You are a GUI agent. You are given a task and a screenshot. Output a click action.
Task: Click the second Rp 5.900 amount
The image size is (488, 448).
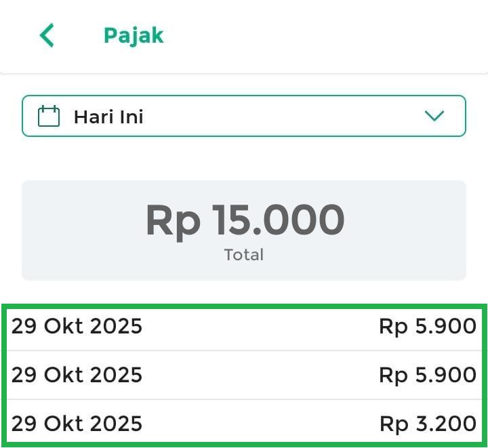(x=428, y=375)
